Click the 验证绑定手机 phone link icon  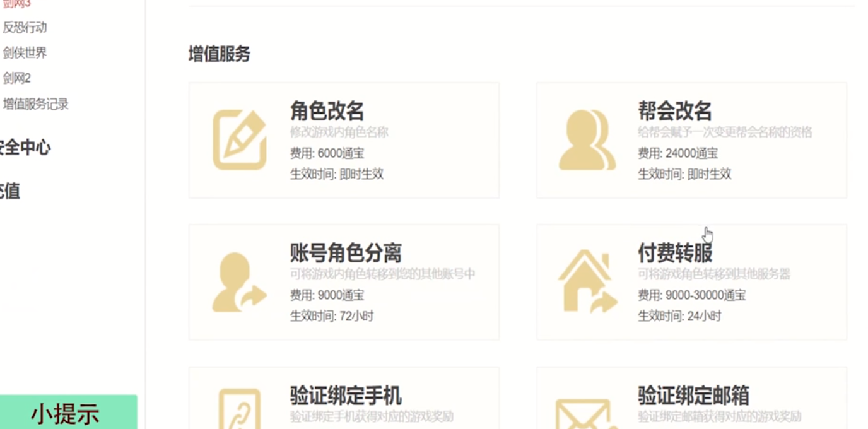click(239, 409)
